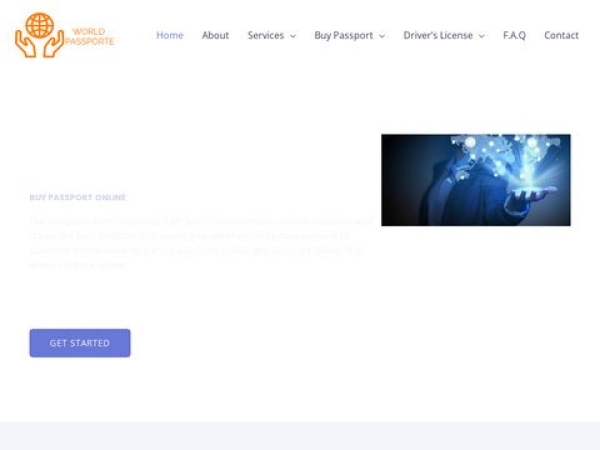Open the Contact page
Viewport: 600px width, 450px height.
(x=561, y=35)
